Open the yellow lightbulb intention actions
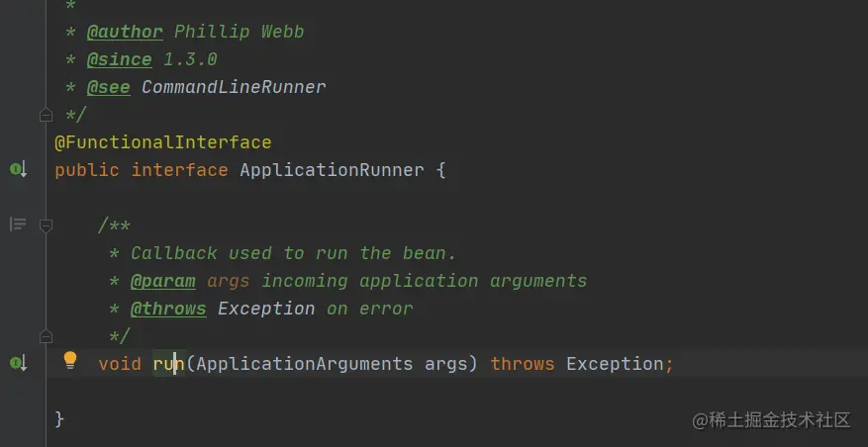Viewport: 868px width, 447px height. [69, 360]
